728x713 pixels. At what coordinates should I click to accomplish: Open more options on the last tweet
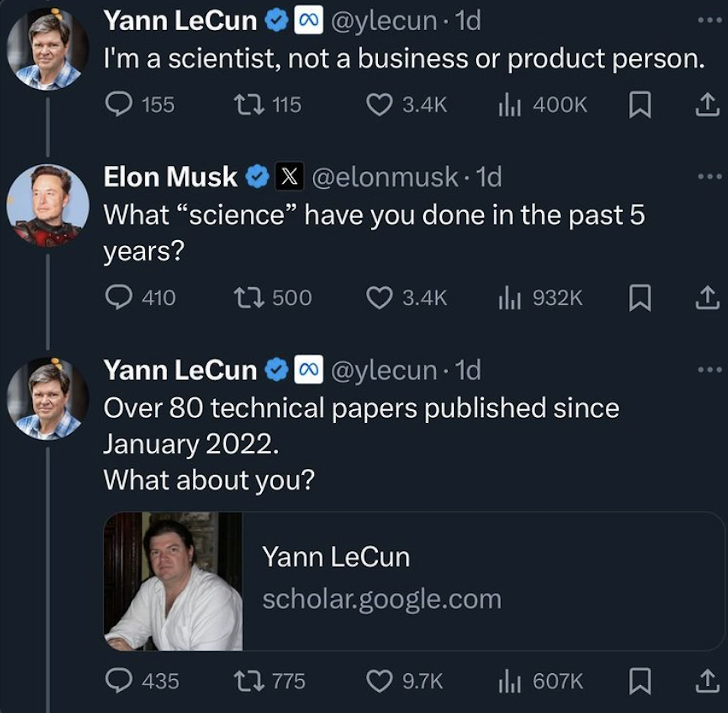coord(710,370)
